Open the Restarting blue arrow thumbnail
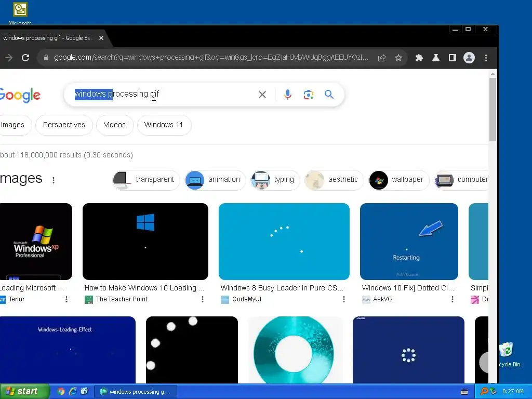The width and height of the screenshot is (532, 399). (409, 242)
